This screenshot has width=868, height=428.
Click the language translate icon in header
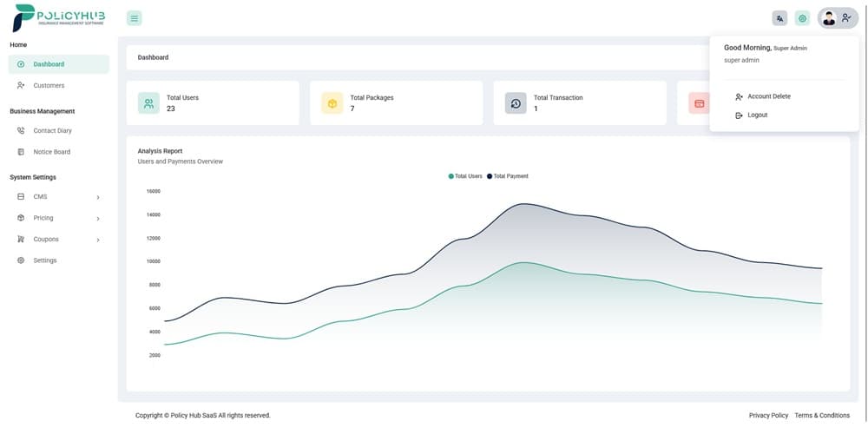pos(779,18)
